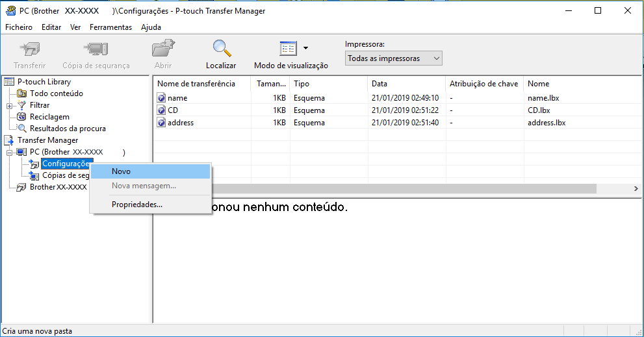Select the Transfer Manager tree node
This screenshot has height=337, width=644.
47,140
